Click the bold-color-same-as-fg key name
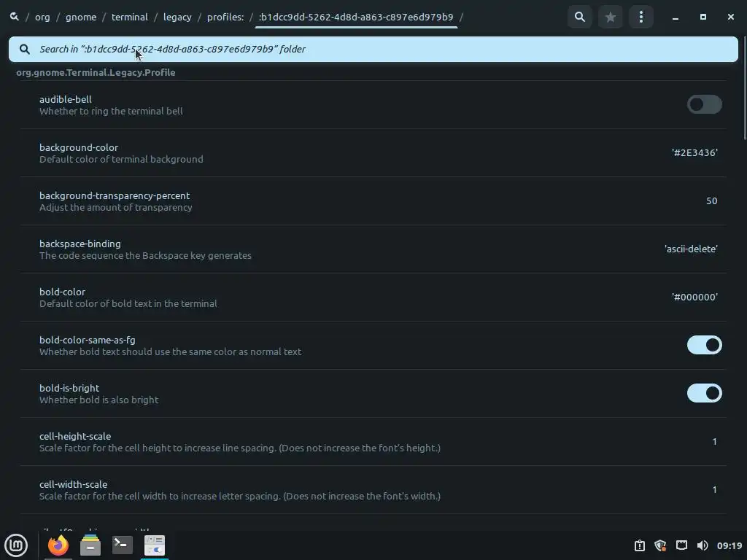The height and width of the screenshot is (560, 747). pos(88,340)
